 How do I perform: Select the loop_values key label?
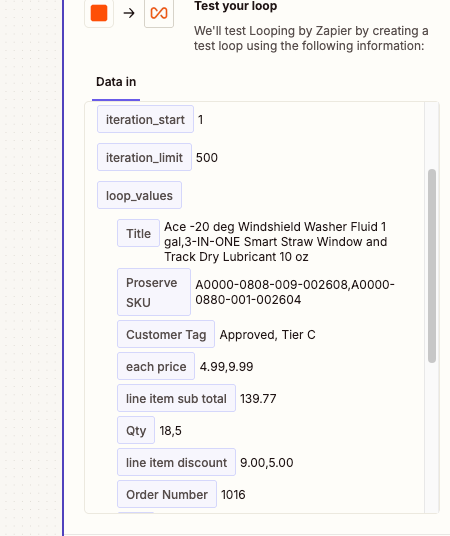139,195
